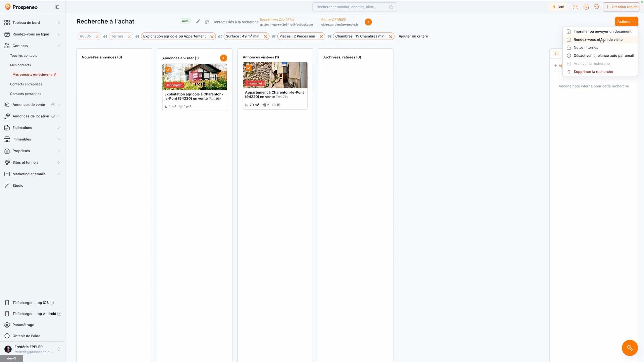This screenshot has width=644, height=362.
Task: Focus the Rechercher mandat, contact, bien search field
Action: 355,7
